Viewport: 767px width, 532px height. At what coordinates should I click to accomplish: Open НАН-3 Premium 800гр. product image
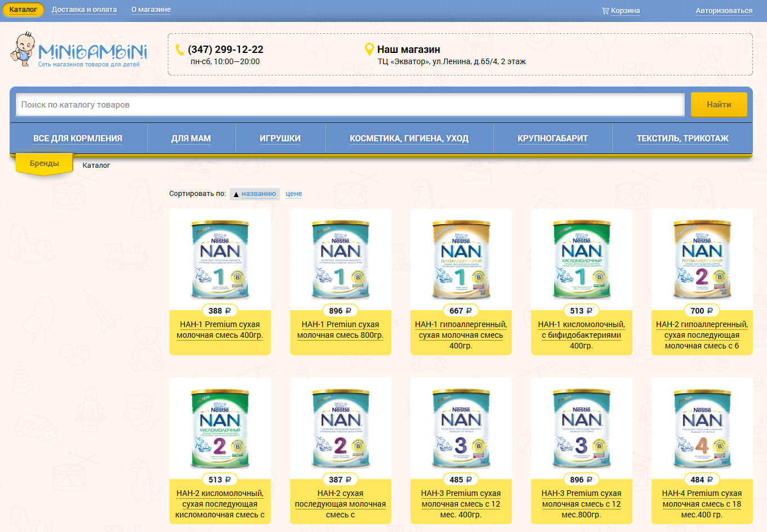(x=582, y=428)
